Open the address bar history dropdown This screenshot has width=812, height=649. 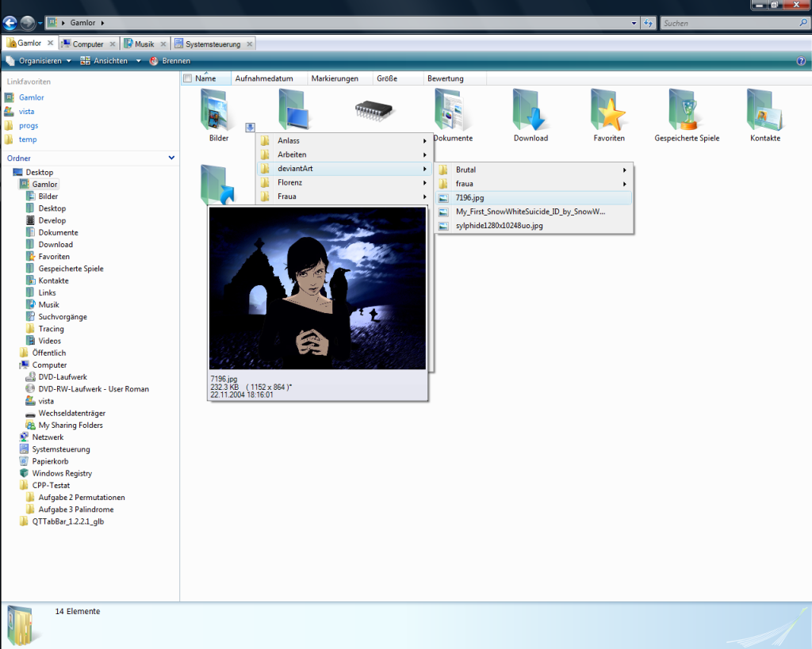[634, 23]
